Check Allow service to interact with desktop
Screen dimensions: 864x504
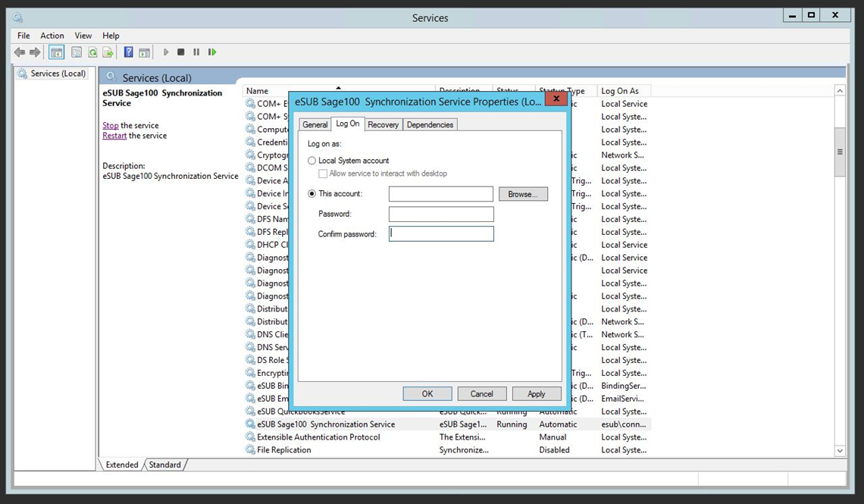(323, 174)
